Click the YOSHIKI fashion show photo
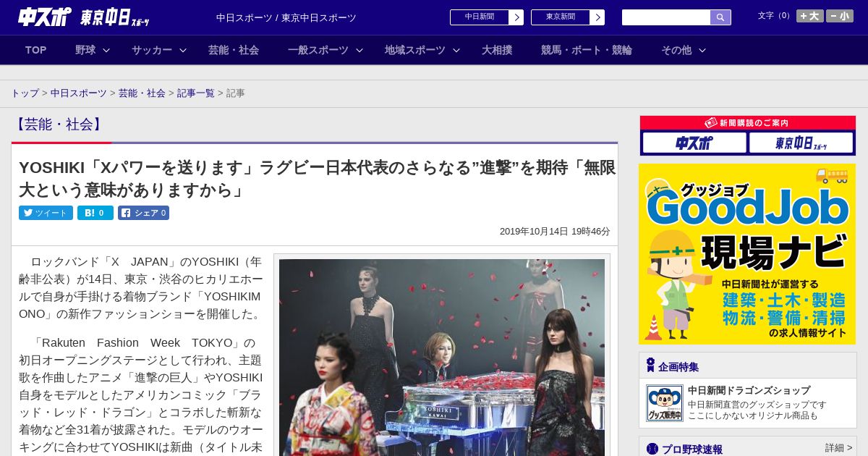 (x=442, y=358)
